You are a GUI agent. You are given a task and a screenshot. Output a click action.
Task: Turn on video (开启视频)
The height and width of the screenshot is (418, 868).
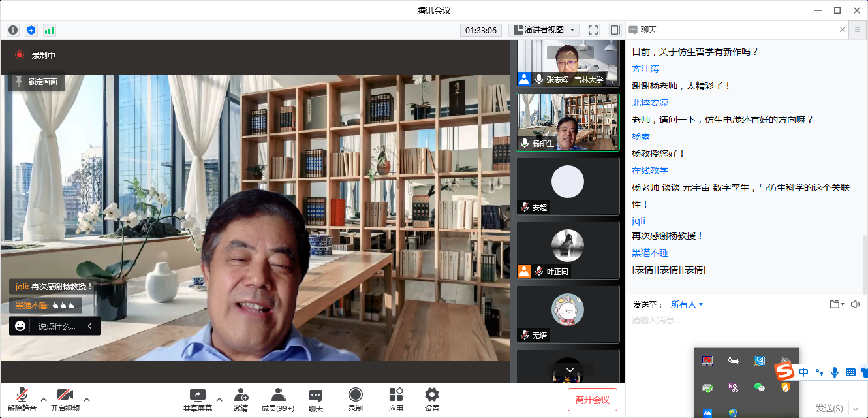click(65, 399)
